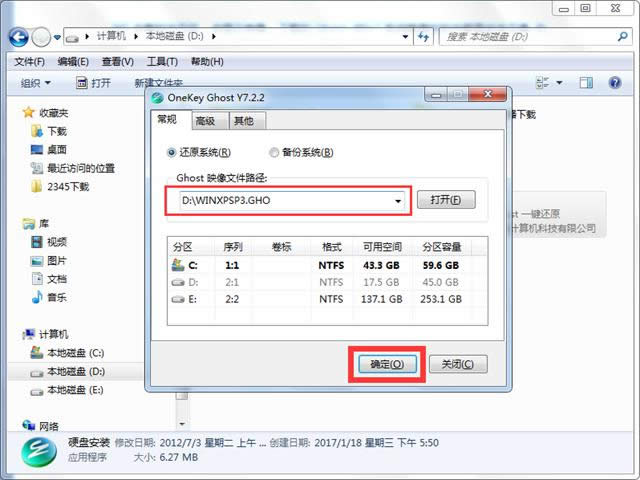This screenshot has height=480, width=640.
Task: Switch to the 高级 tab
Action: pos(205,121)
